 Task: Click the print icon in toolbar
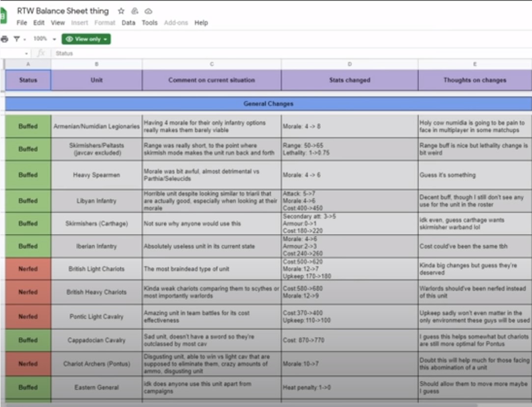tap(5, 39)
